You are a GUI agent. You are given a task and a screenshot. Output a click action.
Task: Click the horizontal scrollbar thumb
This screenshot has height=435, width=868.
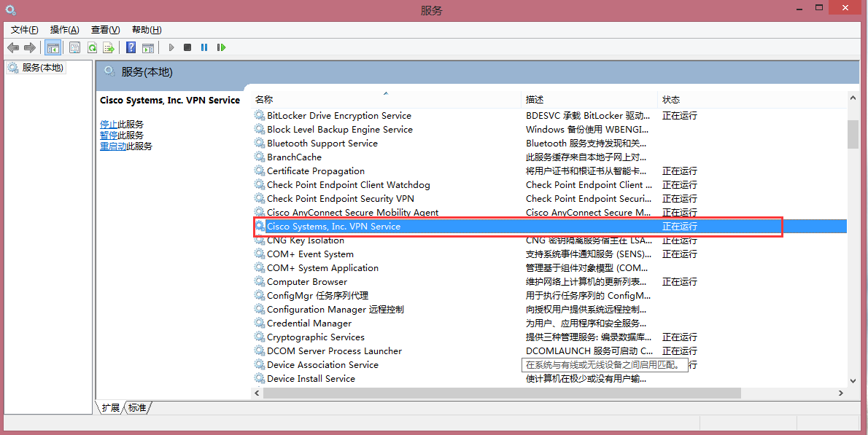coord(502,393)
